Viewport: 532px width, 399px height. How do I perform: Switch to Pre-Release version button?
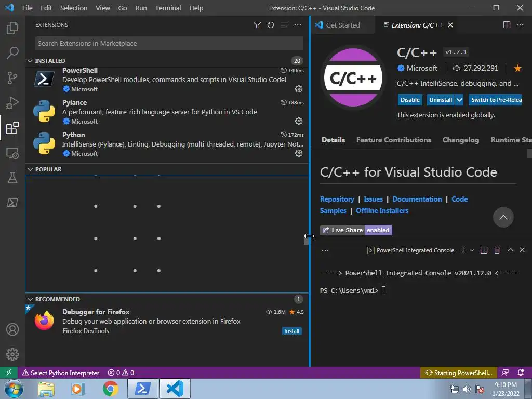(495, 100)
